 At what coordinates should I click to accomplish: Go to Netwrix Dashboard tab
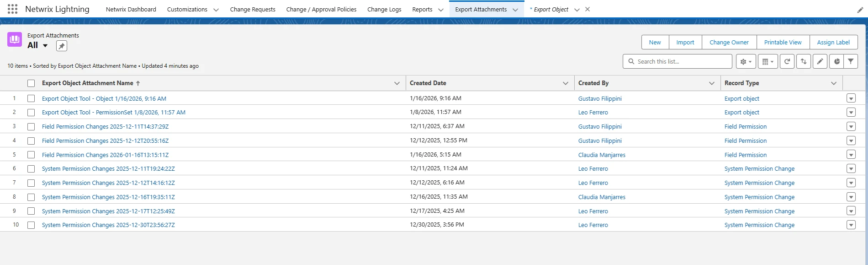pyautogui.click(x=131, y=9)
